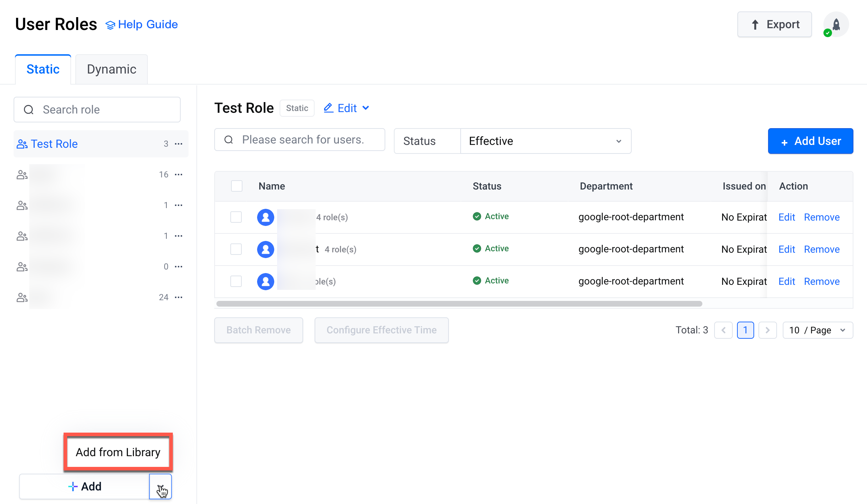Select Test Role in the role list
The image size is (867, 504).
click(x=101, y=144)
